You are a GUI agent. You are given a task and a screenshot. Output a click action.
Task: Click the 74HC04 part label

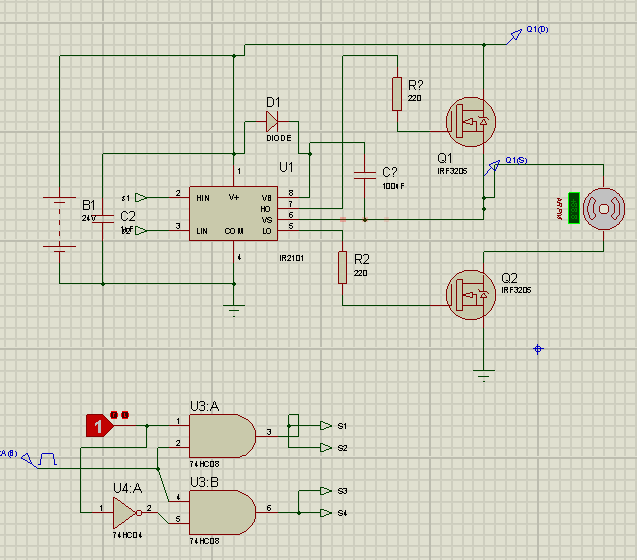tap(127, 535)
